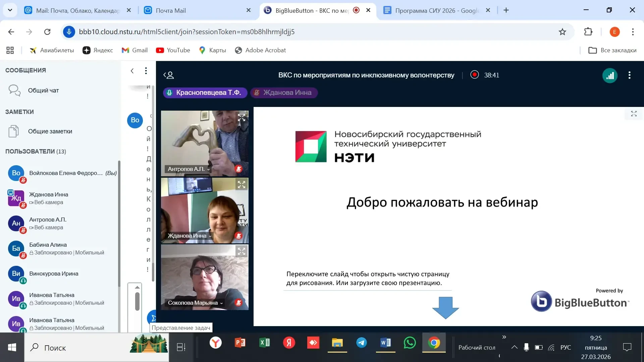The width and height of the screenshot is (644, 362).
Task: Make the presentation fullscreen
Action: pos(634,114)
